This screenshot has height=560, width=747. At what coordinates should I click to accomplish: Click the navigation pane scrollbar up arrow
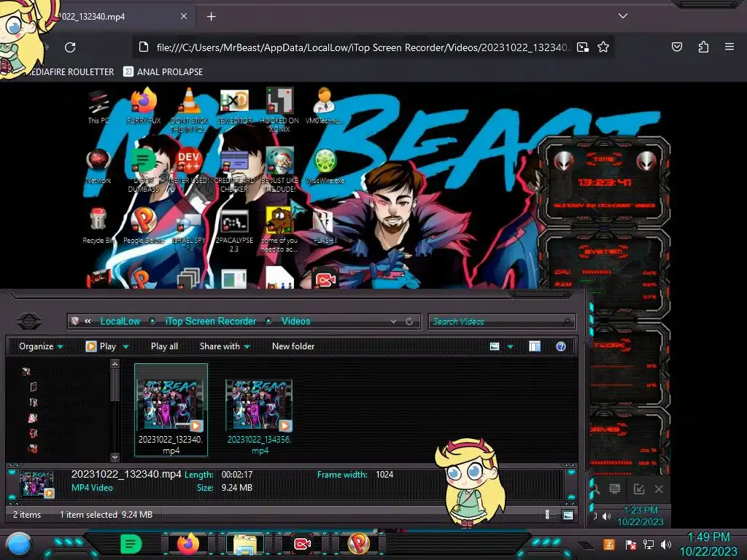coord(115,364)
